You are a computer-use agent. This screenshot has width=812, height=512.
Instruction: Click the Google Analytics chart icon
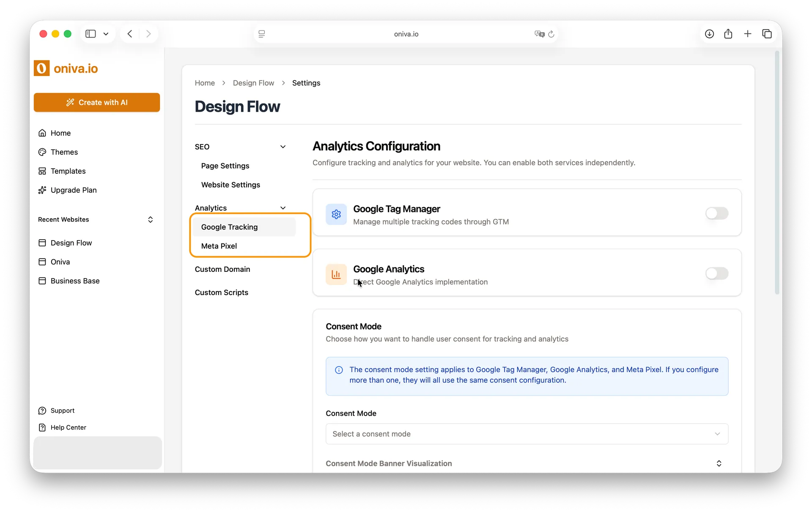(336, 274)
